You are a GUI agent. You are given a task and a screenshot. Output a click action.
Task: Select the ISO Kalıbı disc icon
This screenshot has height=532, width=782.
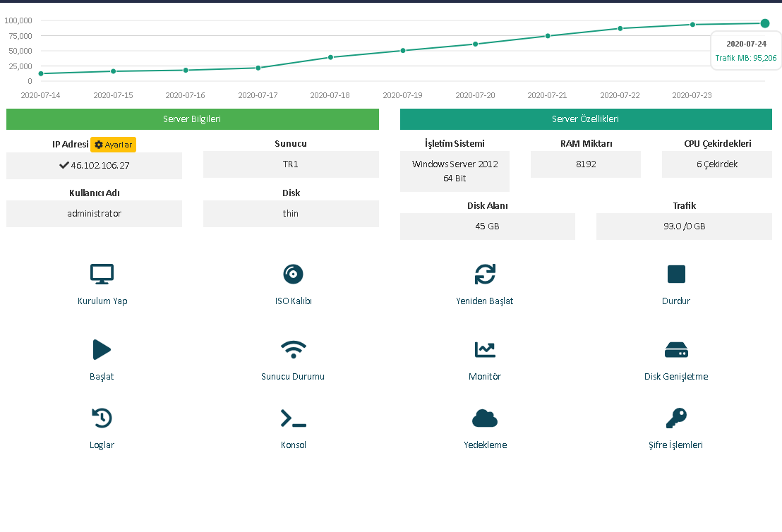[294, 274]
